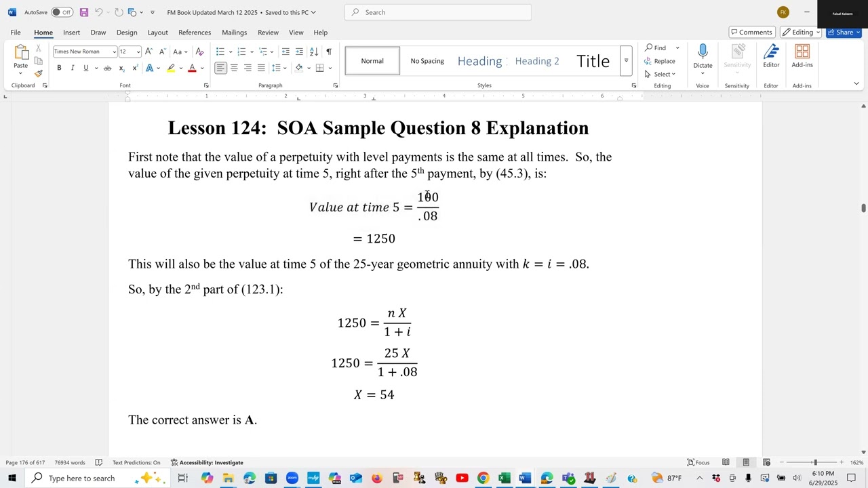The height and width of the screenshot is (488, 868).
Task: Open Excel from the taskbar
Action: click(504, 478)
